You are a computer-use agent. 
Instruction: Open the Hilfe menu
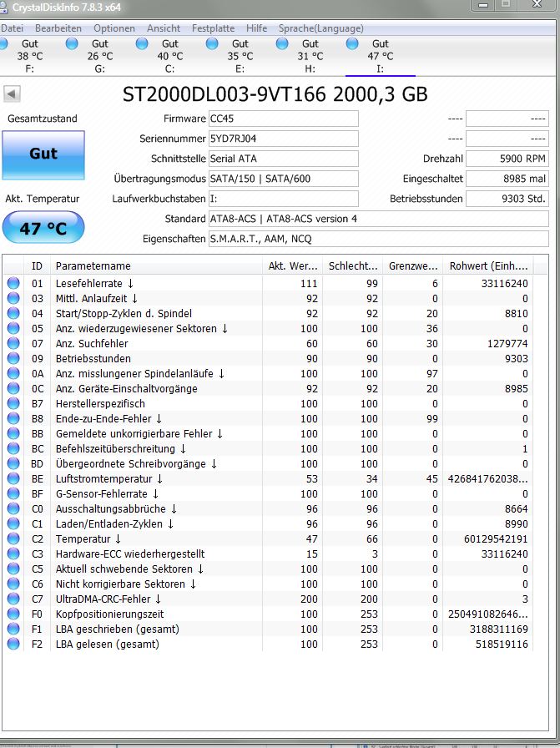(256, 28)
